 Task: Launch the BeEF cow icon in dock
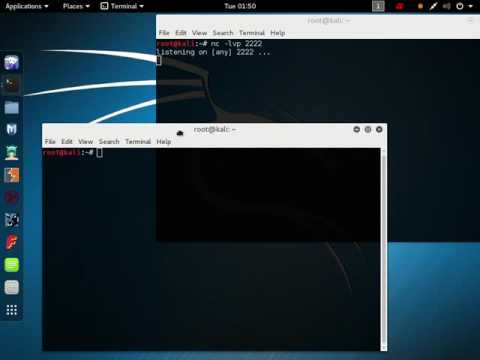click(x=12, y=220)
